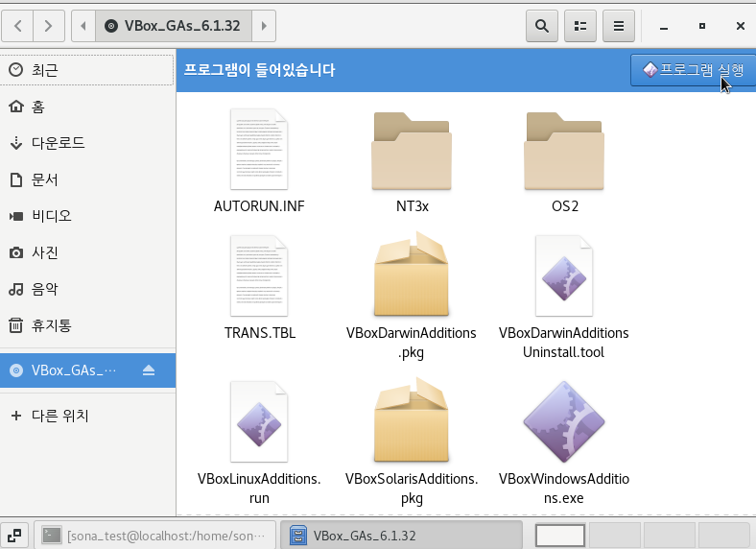Run the program with 프로그램 실행 button
The image size is (756, 549).
coord(694,70)
